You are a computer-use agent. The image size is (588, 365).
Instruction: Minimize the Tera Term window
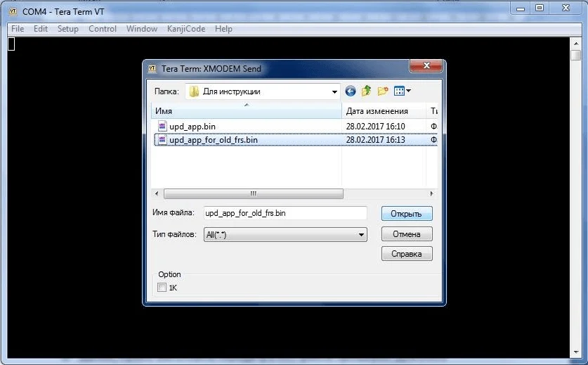point(521,8)
